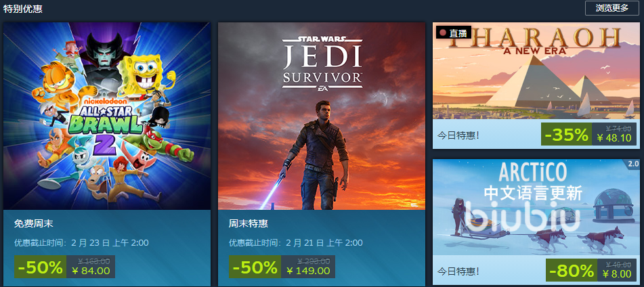The width and height of the screenshot is (644, 287).
Task: Click 今日特惠! text under Arctico
Action: coord(458,271)
